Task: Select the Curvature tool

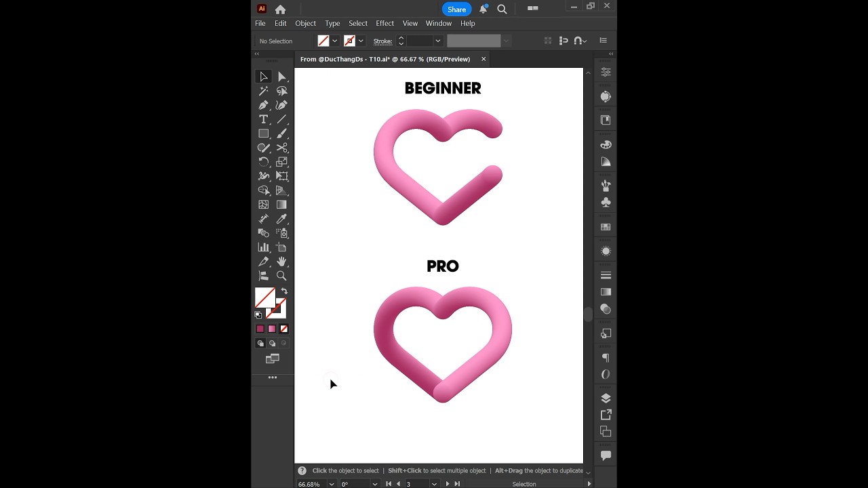Action: coord(281,105)
